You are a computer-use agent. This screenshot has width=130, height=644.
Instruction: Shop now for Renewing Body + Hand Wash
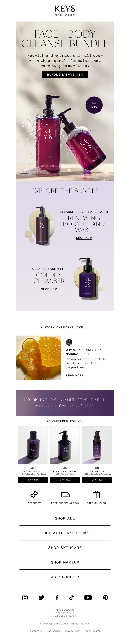(x=84, y=238)
